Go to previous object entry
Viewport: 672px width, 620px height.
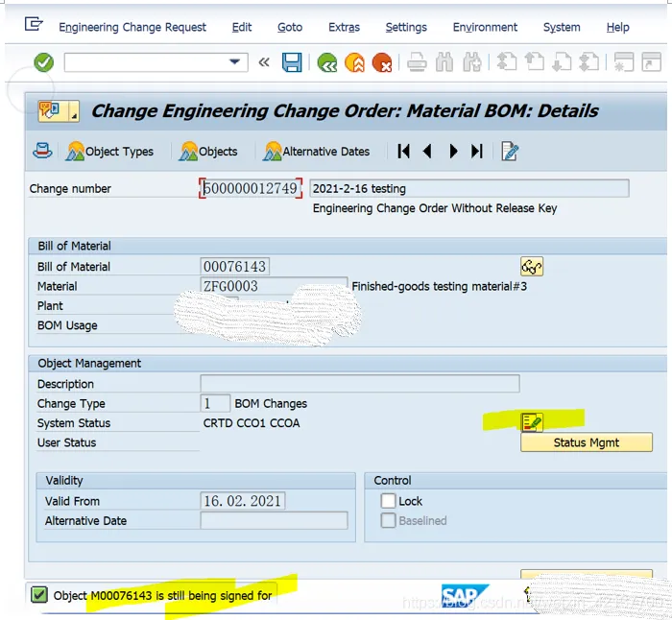tap(427, 152)
